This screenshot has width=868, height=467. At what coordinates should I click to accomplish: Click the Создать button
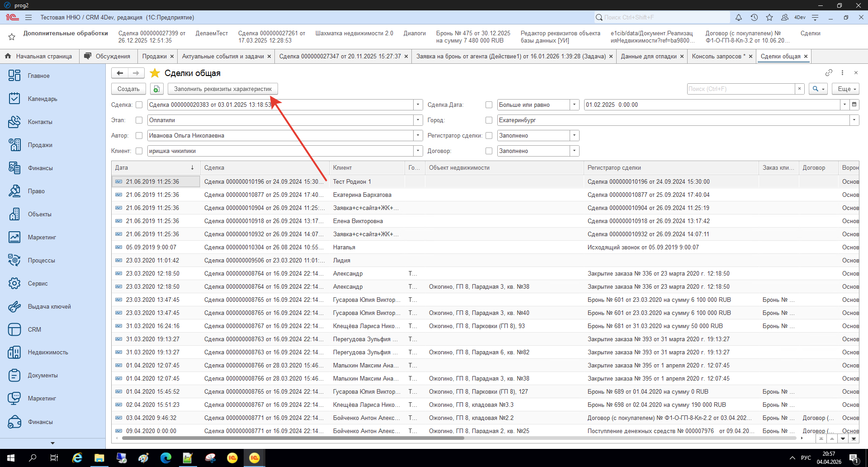click(x=128, y=89)
